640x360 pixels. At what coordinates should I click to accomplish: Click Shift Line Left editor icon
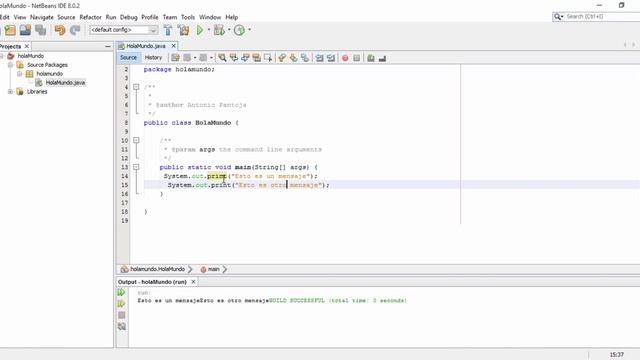(x=320, y=58)
